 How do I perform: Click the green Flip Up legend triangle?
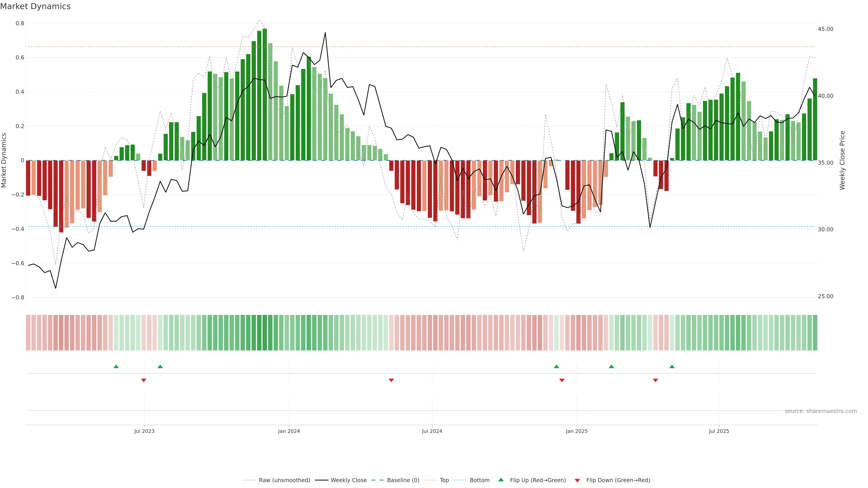click(501, 480)
